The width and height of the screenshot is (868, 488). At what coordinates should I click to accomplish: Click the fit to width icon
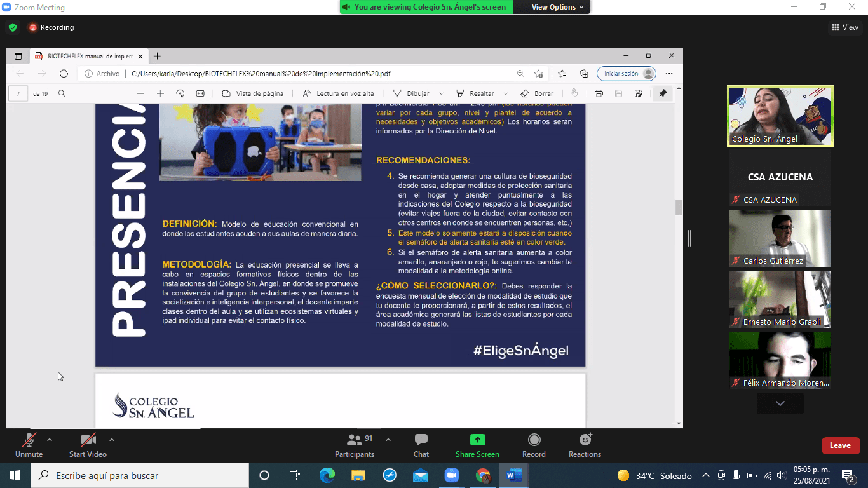click(x=200, y=93)
